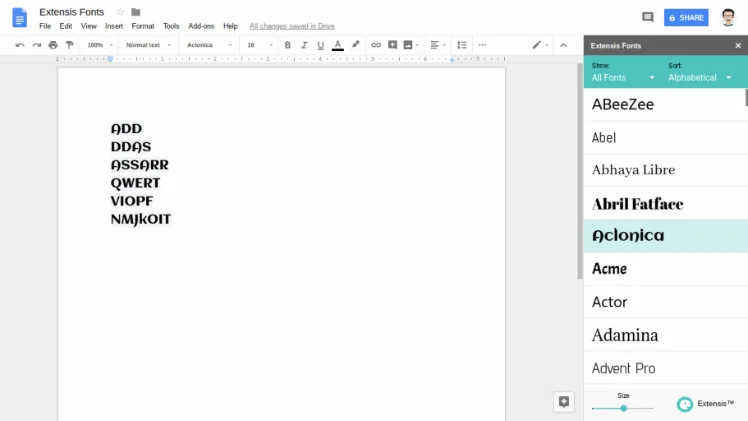The height and width of the screenshot is (421, 748).
Task: Open the Edit menu
Action: (x=66, y=26)
